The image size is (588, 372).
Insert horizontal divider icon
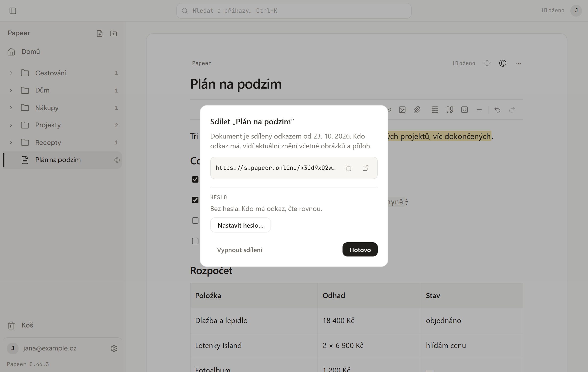point(479,110)
